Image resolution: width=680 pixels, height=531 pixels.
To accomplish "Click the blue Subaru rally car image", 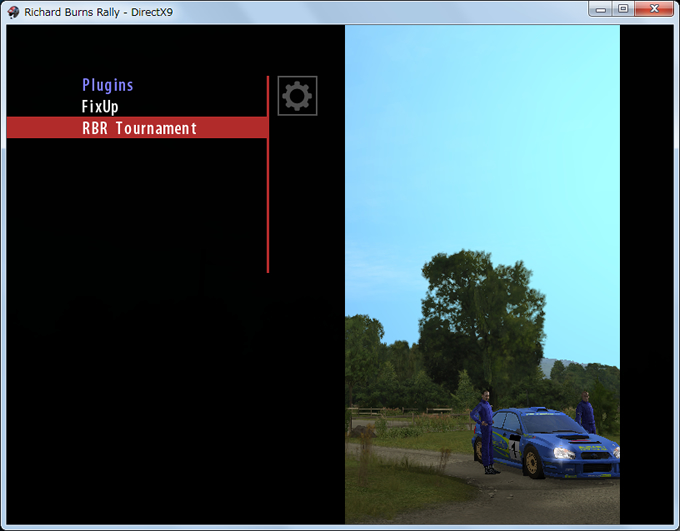I will coord(547,443).
